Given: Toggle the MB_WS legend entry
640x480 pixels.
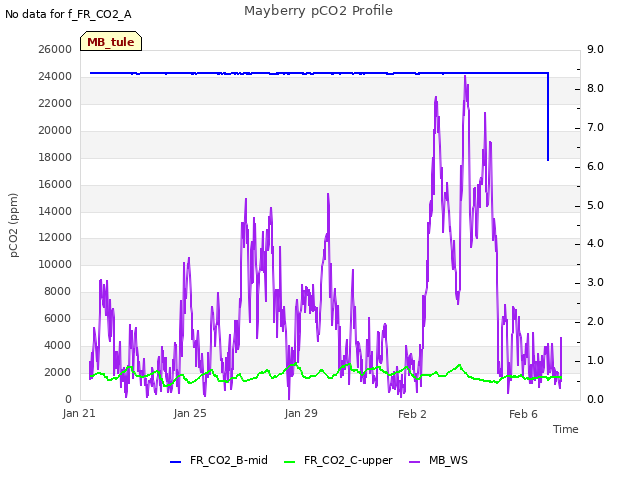Looking at the screenshot, I should (x=438, y=461).
